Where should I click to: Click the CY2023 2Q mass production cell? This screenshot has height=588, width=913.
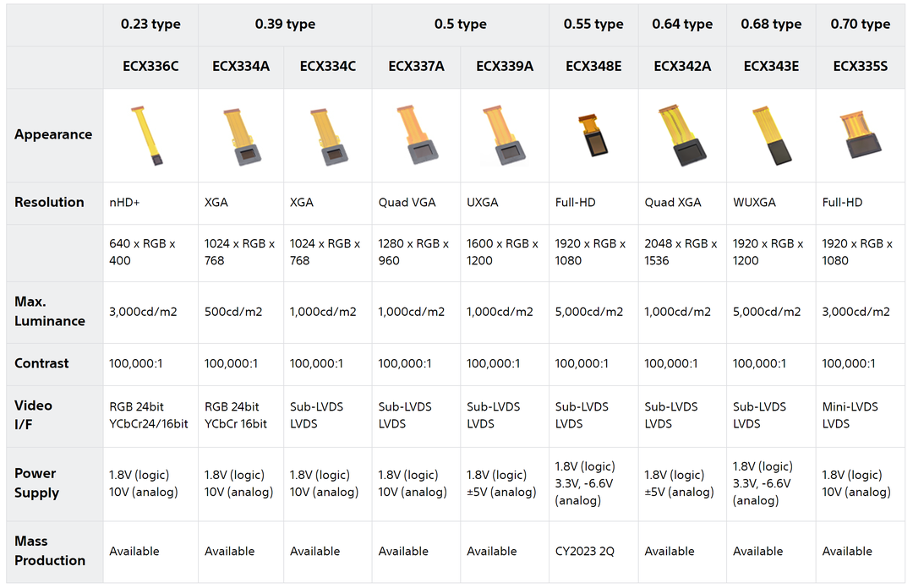tap(585, 551)
